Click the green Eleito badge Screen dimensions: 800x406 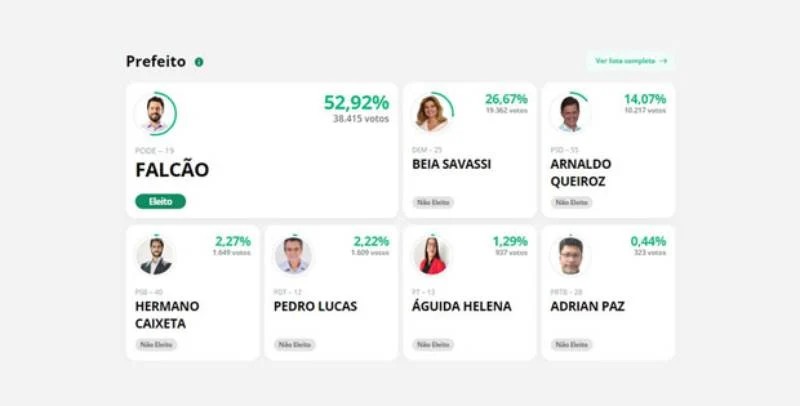point(160,201)
